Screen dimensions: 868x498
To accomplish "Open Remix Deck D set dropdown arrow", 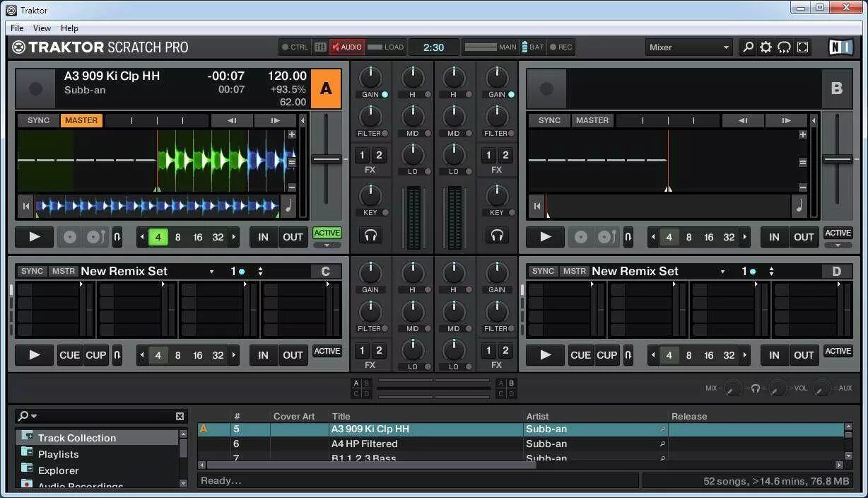I will coord(722,272).
